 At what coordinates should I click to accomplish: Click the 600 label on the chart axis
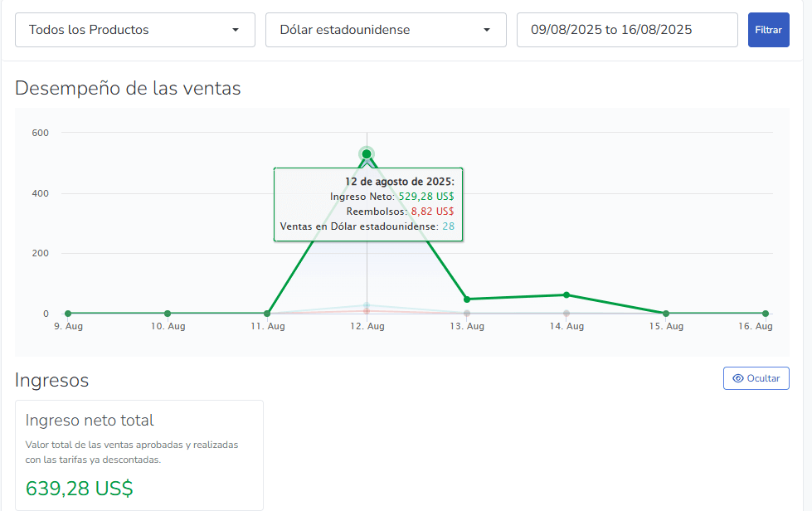(40, 133)
